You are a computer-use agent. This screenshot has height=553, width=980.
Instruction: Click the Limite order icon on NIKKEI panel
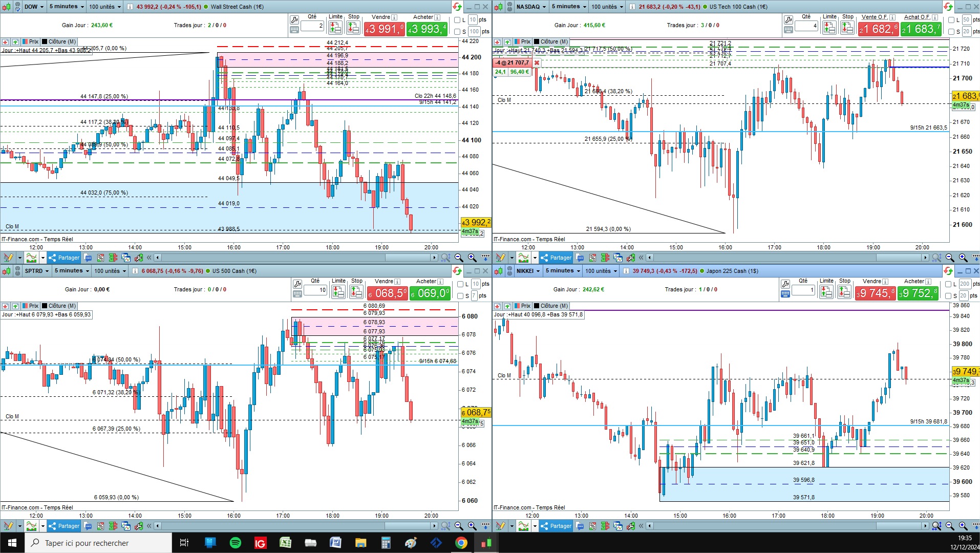coord(826,292)
